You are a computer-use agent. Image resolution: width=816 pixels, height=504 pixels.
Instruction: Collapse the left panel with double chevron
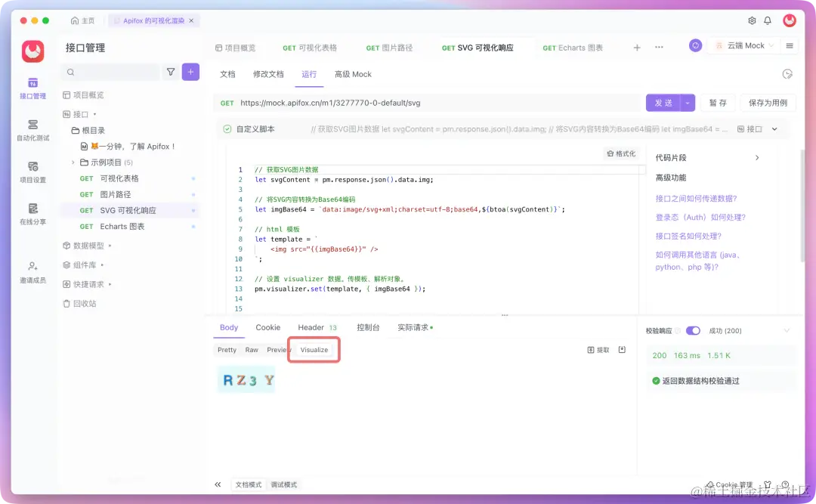point(218,485)
